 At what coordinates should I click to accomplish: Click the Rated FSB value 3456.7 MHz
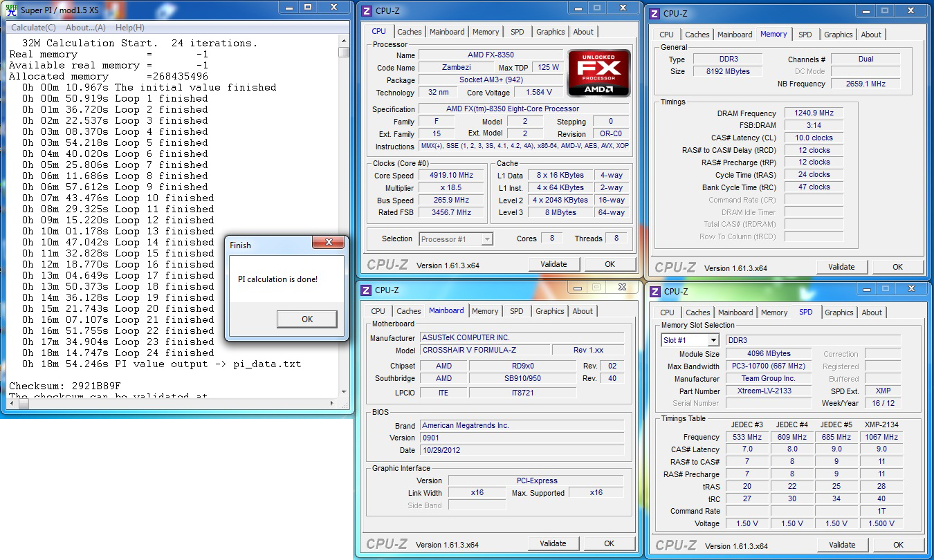pos(452,213)
